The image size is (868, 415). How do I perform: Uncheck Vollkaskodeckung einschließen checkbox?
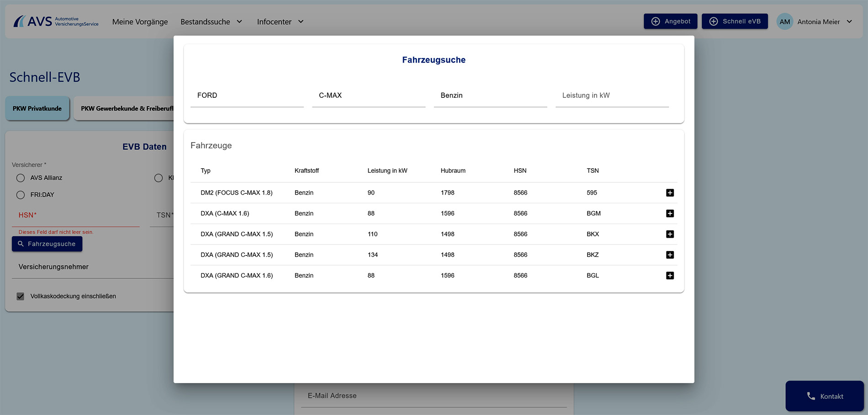pos(21,296)
